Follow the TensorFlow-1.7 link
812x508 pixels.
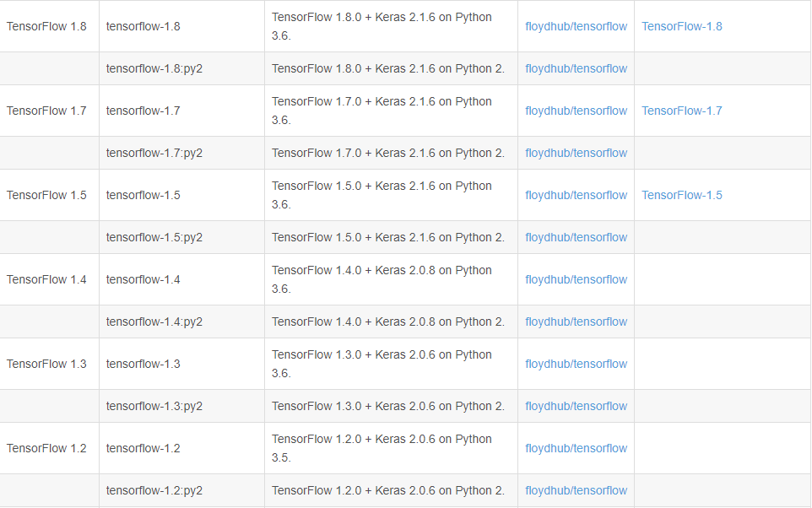click(x=681, y=111)
